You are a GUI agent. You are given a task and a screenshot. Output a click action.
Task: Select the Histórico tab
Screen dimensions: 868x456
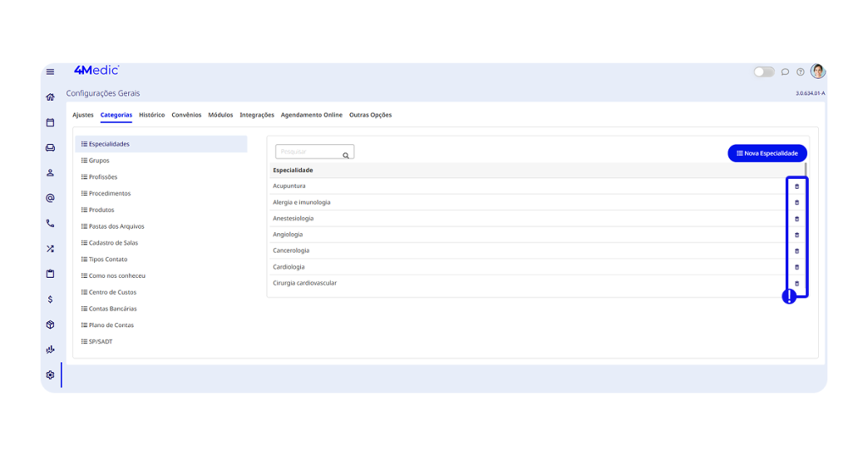pos(152,115)
